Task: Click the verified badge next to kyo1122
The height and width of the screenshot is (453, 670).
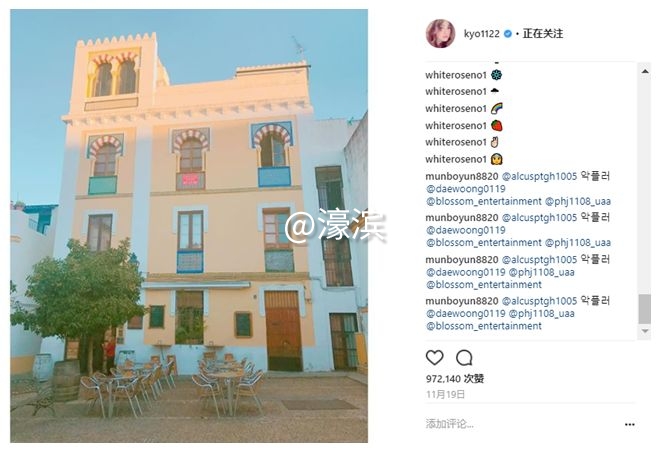Action: click(508, 34)
